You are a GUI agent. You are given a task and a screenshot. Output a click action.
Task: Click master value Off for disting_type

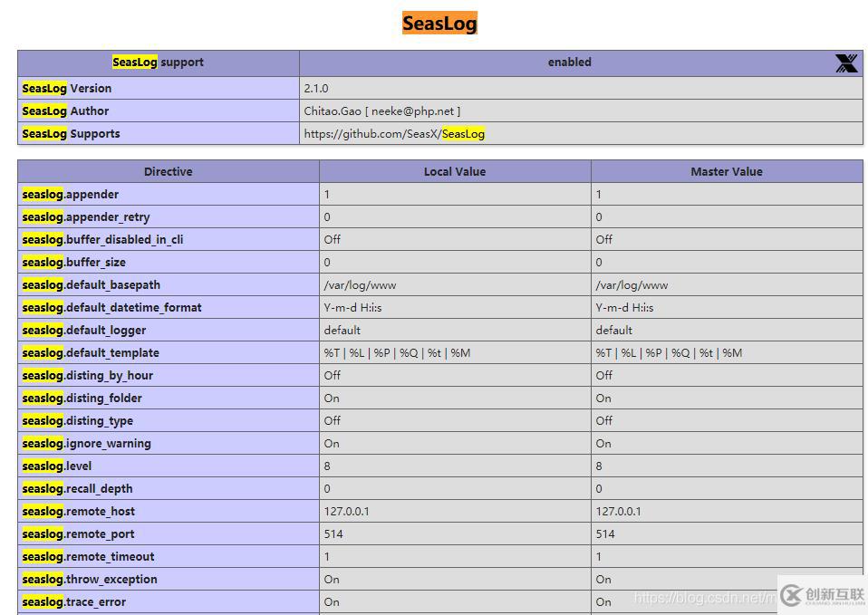pyautogui.click(x=604, y=421)
